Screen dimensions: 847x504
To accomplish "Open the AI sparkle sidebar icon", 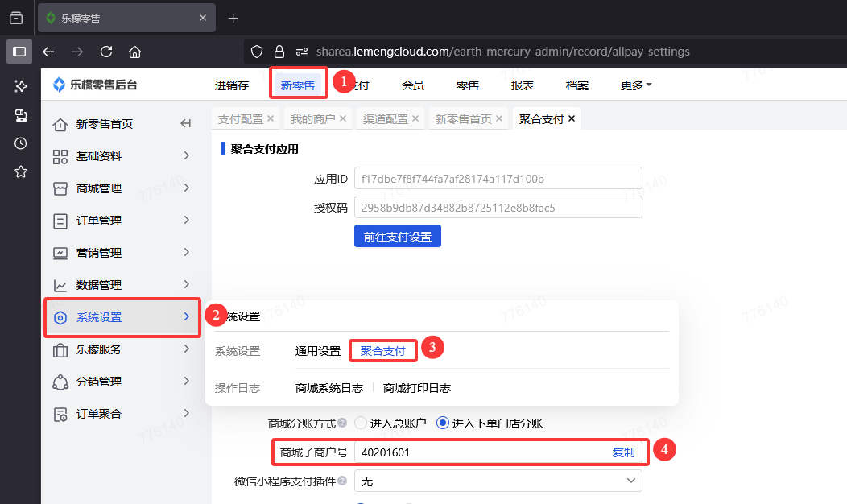I will [x=20, y=86].
